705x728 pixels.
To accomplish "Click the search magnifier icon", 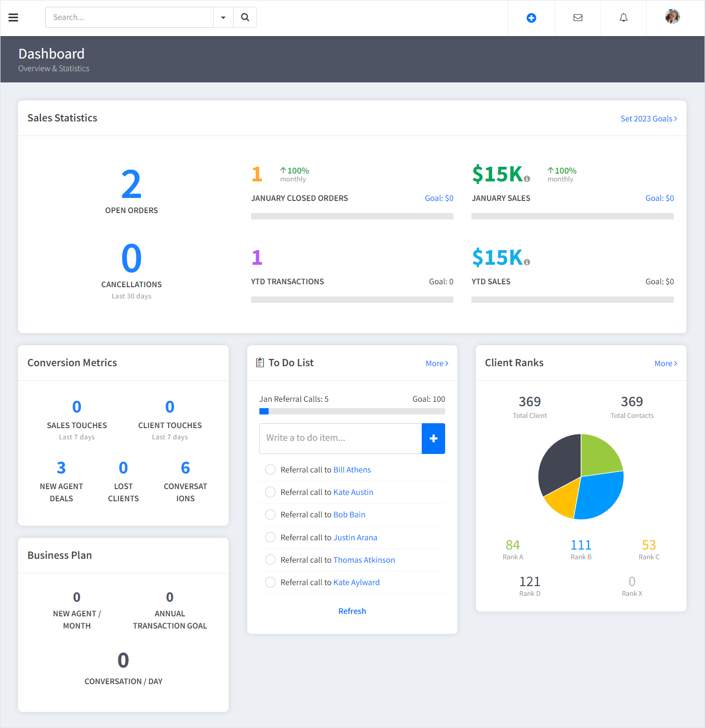I will click(245, 18).
